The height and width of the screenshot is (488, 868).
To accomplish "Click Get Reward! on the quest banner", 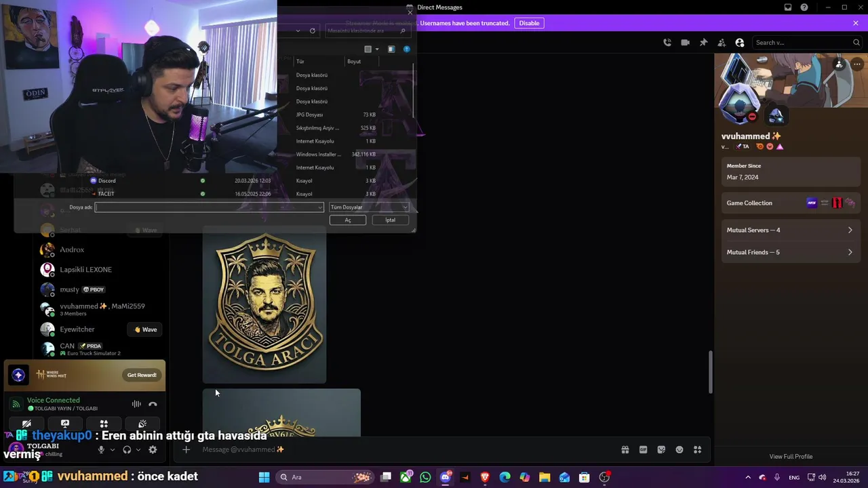I will (x=142, y=375).
